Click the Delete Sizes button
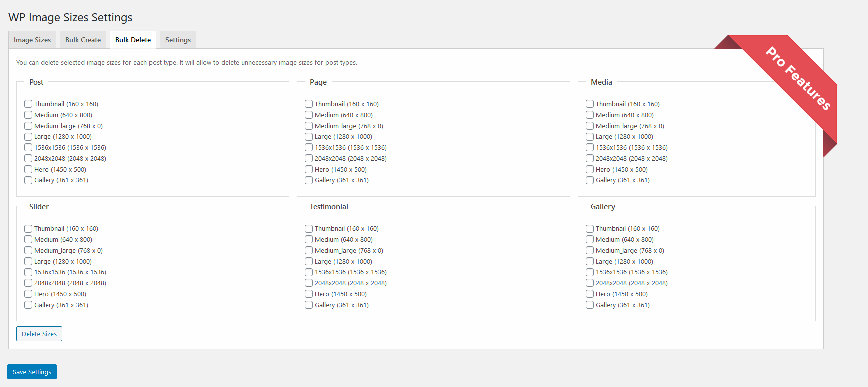The image size is (868, 387). 39,334
